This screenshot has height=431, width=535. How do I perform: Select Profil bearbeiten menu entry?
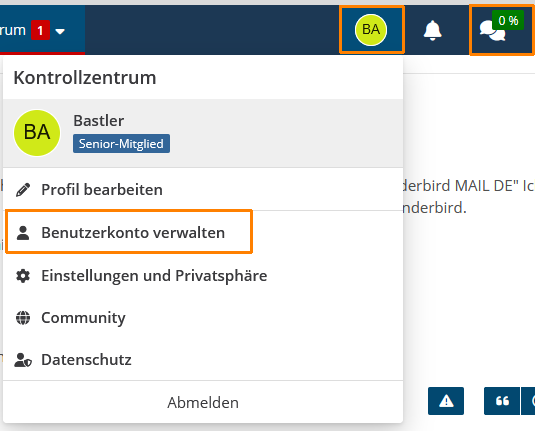(203, 189)
